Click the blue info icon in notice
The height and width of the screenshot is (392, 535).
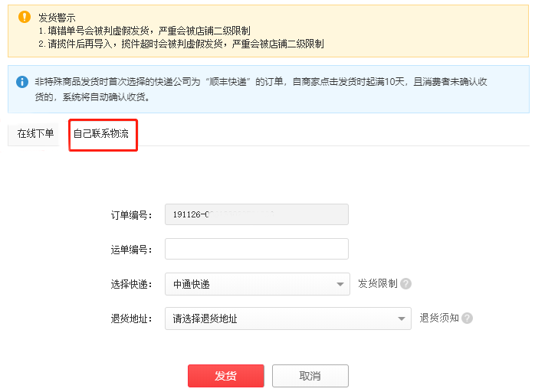pyautogui.click(x=22, y=81)
